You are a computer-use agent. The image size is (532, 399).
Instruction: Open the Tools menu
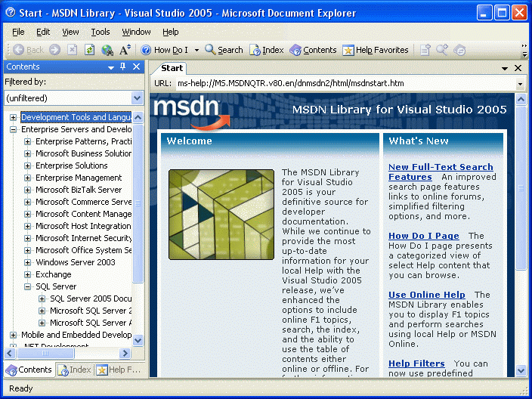coord(101,32)
